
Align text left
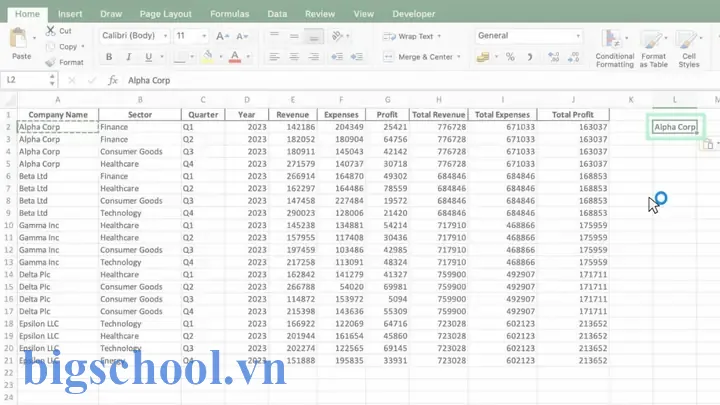pyautogui.click(x=275, y=57)
